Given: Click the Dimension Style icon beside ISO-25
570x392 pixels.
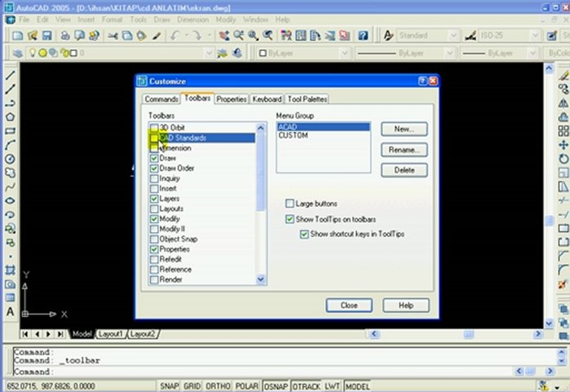Looking at the screenshot, I should 470,35.
